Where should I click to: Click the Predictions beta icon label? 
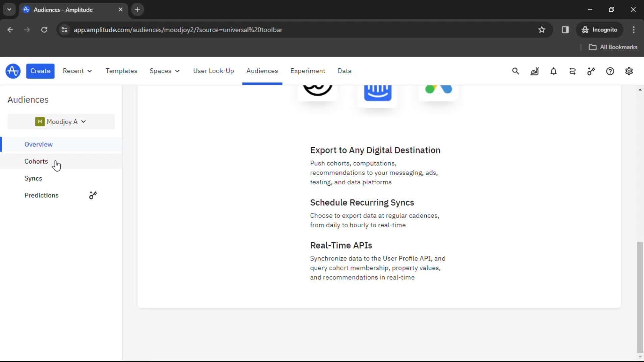[93, 195]
